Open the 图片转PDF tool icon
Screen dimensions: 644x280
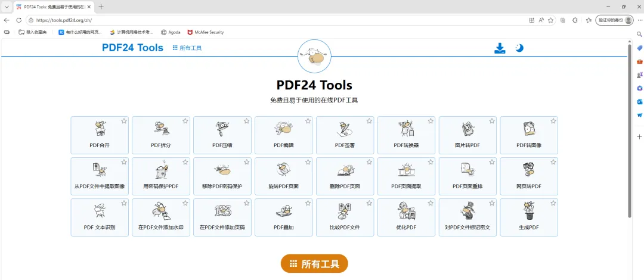tap(467, 129)
